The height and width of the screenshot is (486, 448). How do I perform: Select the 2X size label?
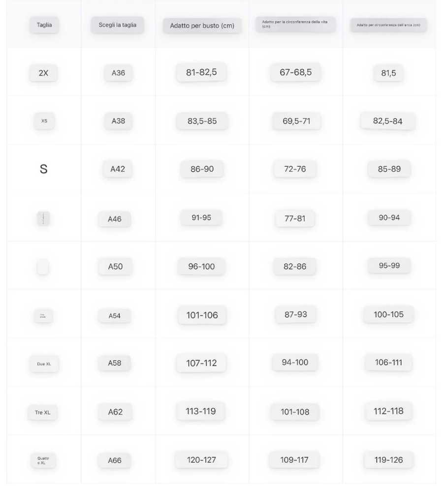(43, 73)
